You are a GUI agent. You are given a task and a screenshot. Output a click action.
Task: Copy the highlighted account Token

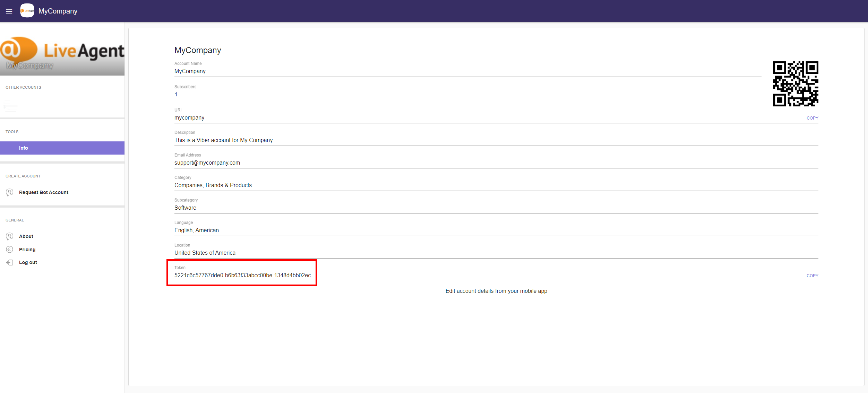tap(813, 276)
